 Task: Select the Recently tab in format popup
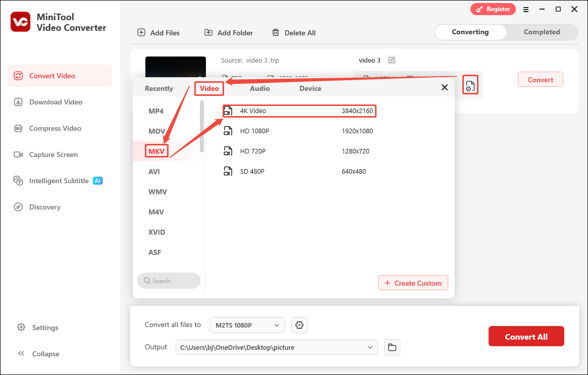point(159,88)
